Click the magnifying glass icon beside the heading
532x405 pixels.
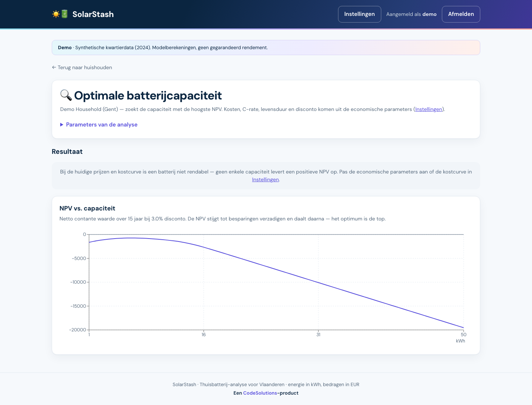click(x=66, y=95)
